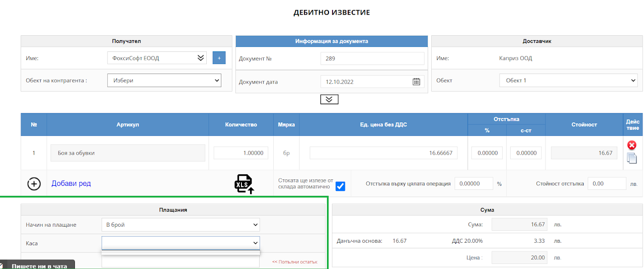Copy the Боя за обувки row
The height and width of the screenshot is (269, 644).
(632, 158)
